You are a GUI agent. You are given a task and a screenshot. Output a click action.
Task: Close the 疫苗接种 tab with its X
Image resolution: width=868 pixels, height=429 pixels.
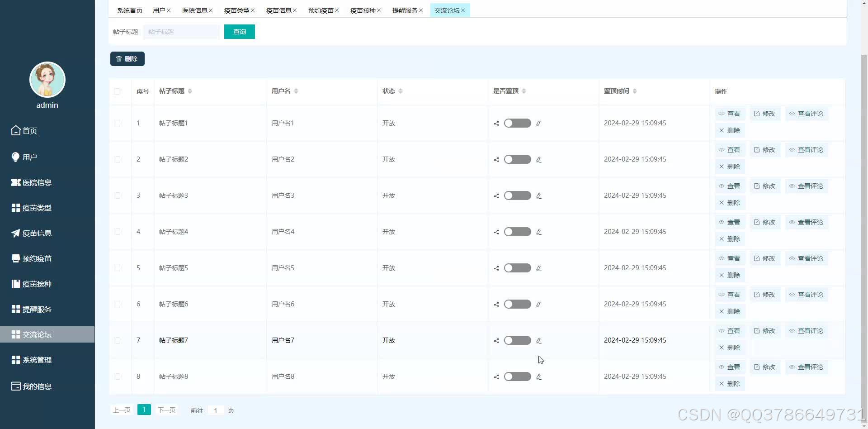[x=379, y=10]
